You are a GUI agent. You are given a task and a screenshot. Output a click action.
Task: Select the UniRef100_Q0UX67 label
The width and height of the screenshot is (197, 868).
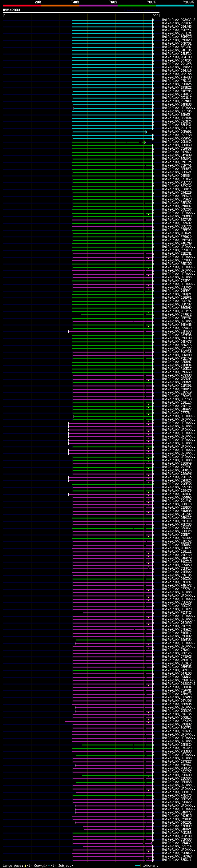coord(177,210)
